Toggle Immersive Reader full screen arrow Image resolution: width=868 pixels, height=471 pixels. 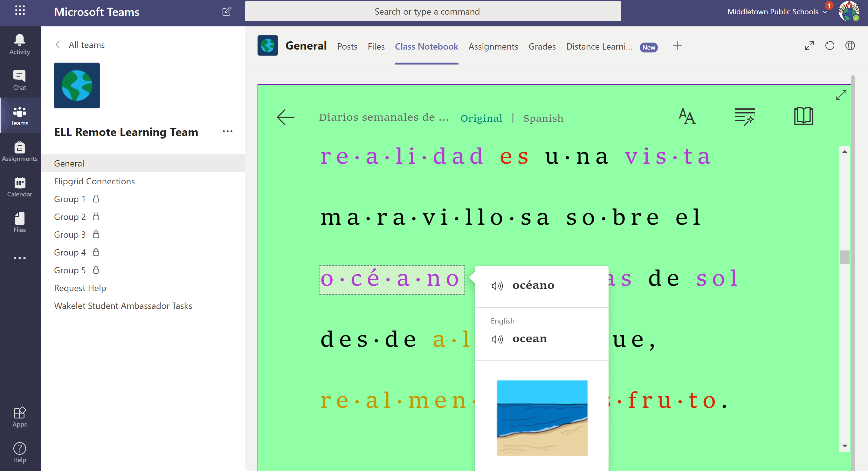coord(841,95)
